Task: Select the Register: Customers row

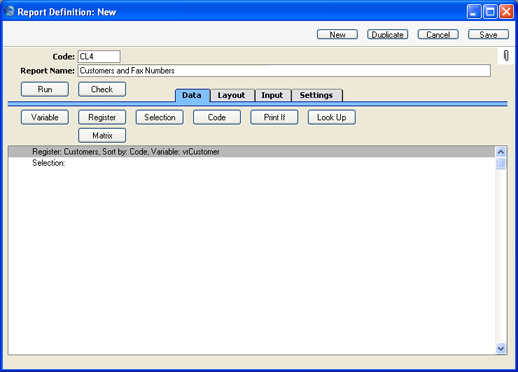Action: 252,152
